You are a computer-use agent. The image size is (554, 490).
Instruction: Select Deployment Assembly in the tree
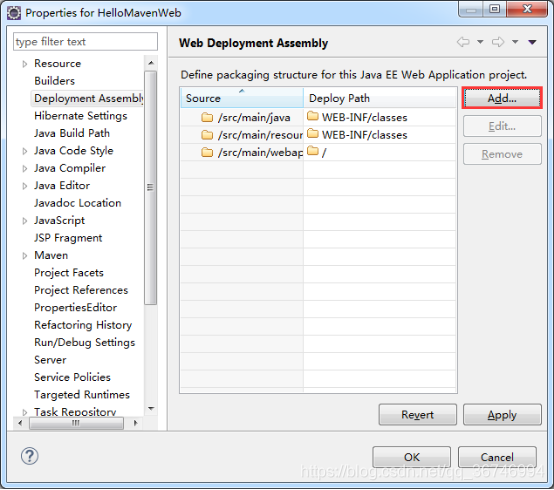pos(88,98)
